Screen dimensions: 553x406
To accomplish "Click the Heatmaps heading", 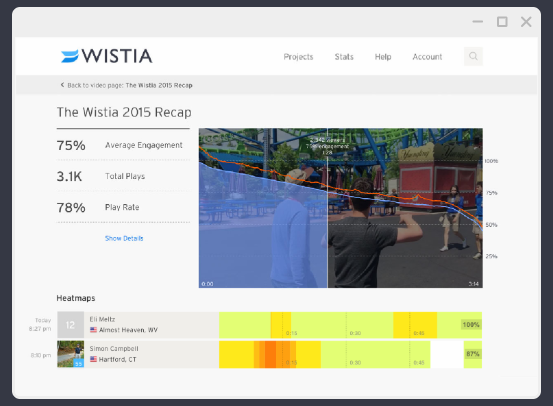I will point(76,298).
